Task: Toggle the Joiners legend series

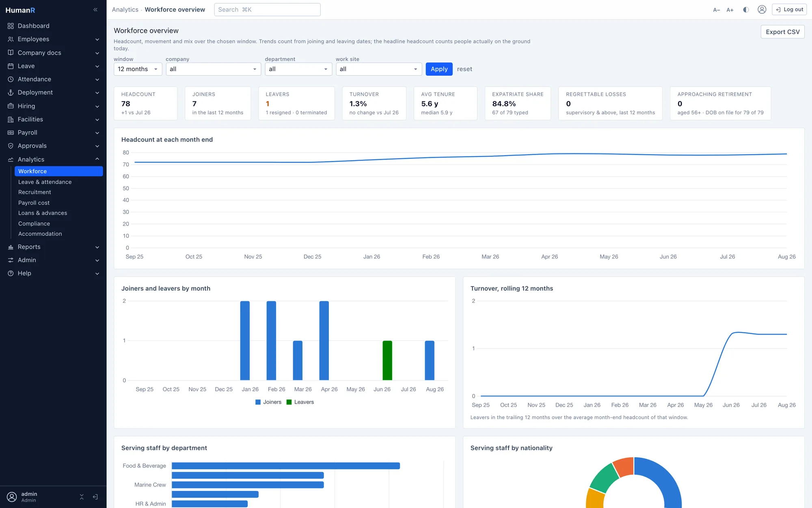Action: [x=268, y=402]
